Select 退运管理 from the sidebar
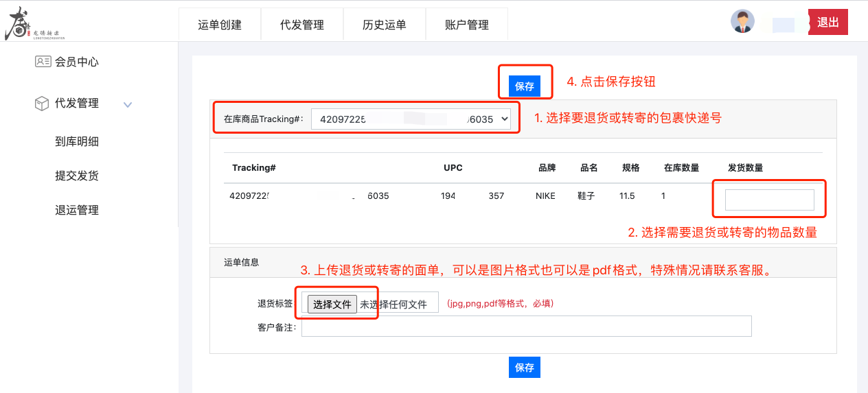Screen dimensions: 868x393 (77, 210)
